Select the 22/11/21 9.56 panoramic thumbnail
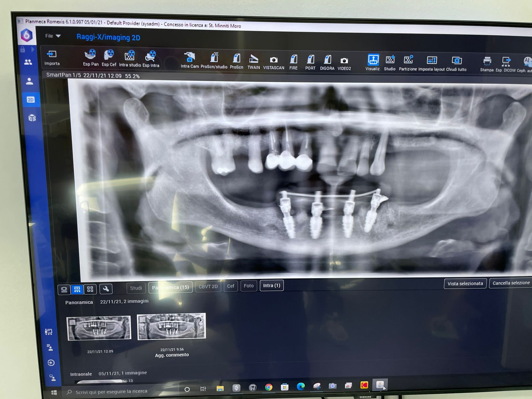 click(171, 326)
